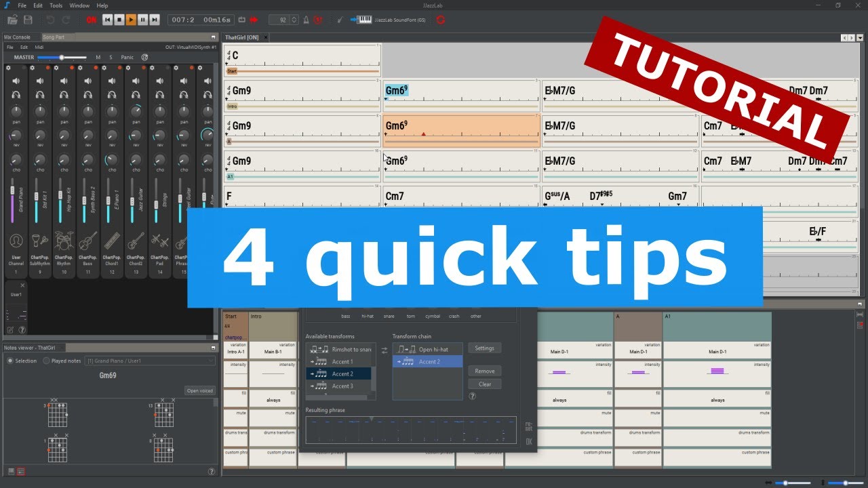Open Notes viewer help icon

(x=212, y=471)
